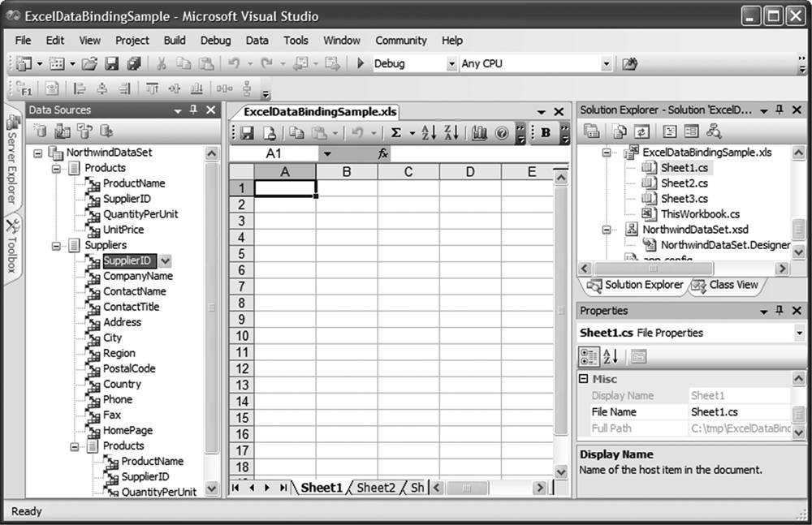Close the ExcelDataBindingSample.xls document tab
This screenshot has width=812, height=525.
(559, 112)
